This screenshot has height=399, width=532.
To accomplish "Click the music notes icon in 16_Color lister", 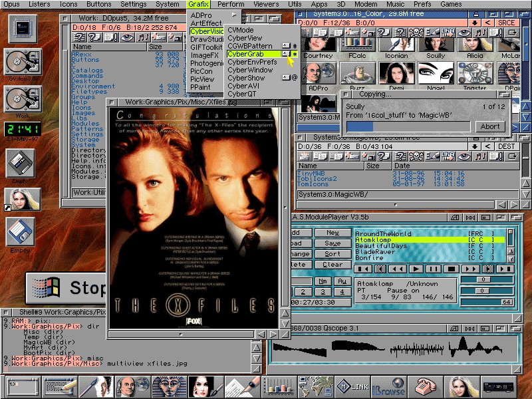I will (480, 33).
